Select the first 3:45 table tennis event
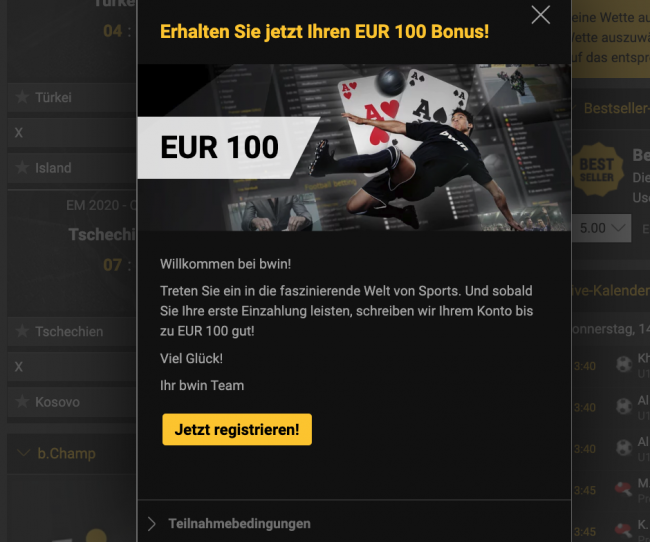This screenshot has height=542, width=650. (x=623, y=489)
